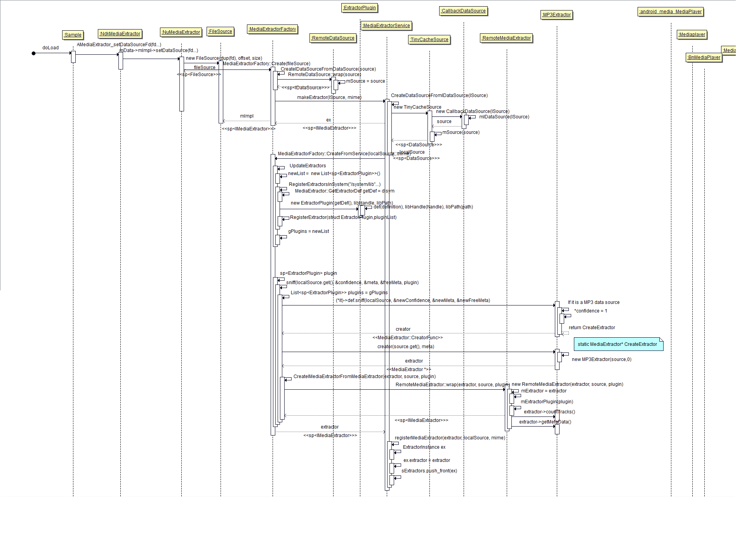Select the :MediaExtractorService object box
Image resolution: width=756 pixels, height=557 pixels.
386,26
